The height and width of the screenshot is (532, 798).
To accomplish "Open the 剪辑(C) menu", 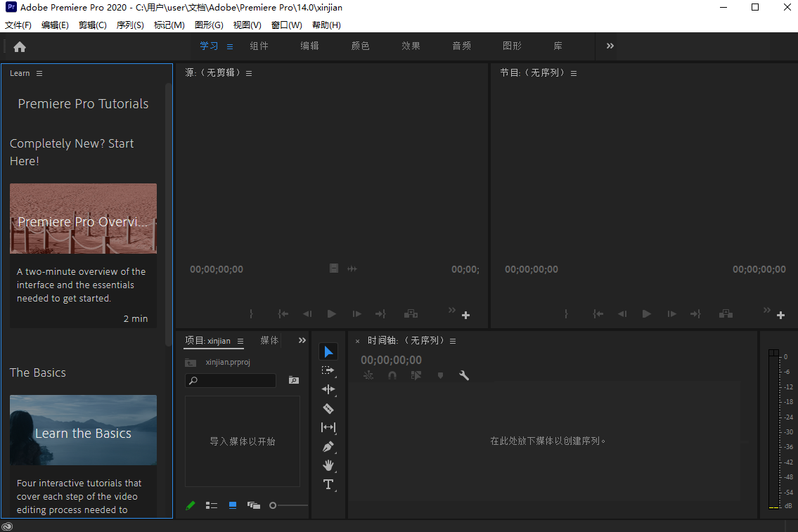I will point(93,25).
